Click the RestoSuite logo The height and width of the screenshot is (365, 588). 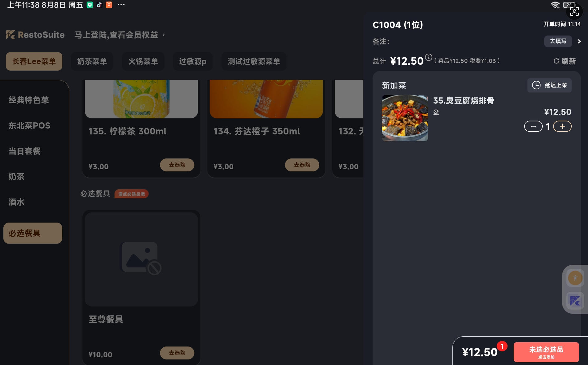coord(35,35)
